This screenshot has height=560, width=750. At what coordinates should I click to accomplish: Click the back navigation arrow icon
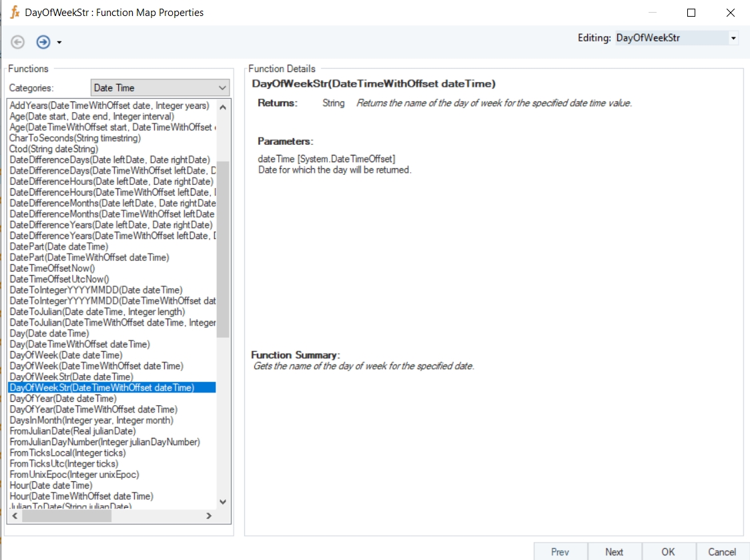click(x=18, y=42)
